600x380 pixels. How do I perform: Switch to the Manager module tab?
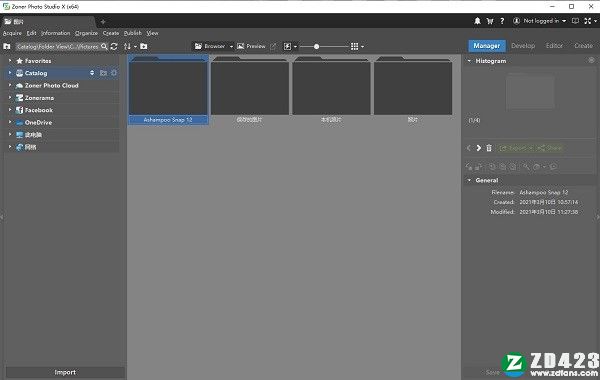coord(487,46)
